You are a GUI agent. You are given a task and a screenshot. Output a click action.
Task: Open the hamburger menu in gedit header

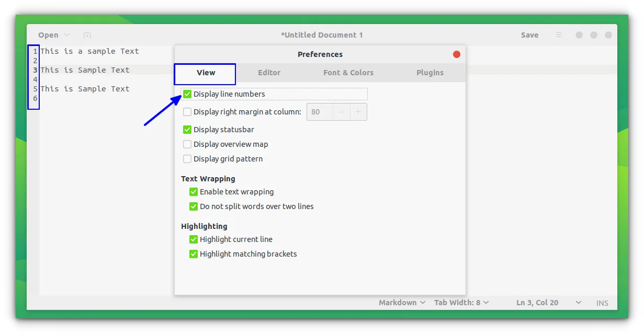pos(559,35)
